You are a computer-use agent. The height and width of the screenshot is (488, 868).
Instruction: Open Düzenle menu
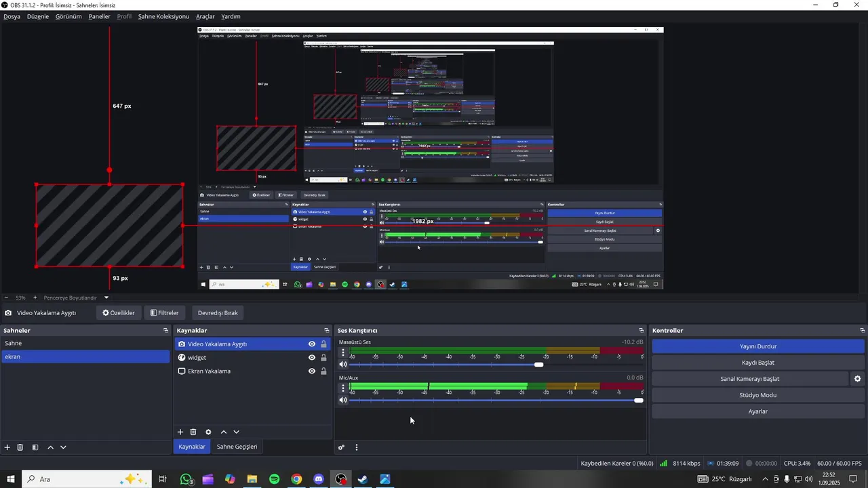tap(38, 16)
